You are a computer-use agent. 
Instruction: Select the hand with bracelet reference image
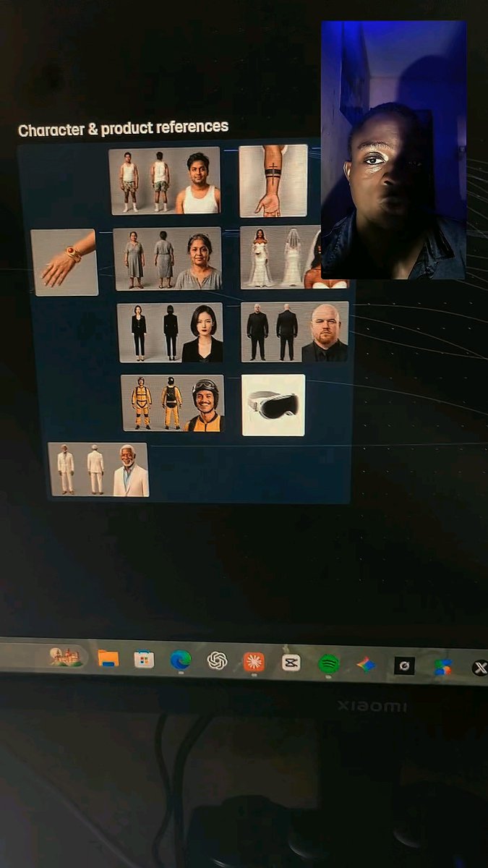pyautogui.click(x=65, y=262)
